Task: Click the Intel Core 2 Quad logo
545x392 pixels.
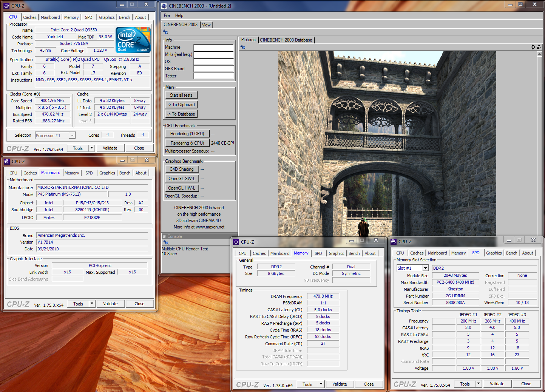Action: [133, 40]
